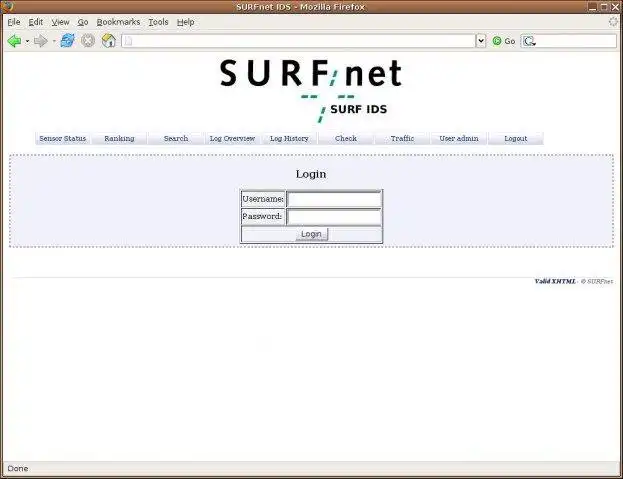Screen dimensions: 623x479
Task: Click the Firefox icon in title bar
Action: click(x=8, y=6)
